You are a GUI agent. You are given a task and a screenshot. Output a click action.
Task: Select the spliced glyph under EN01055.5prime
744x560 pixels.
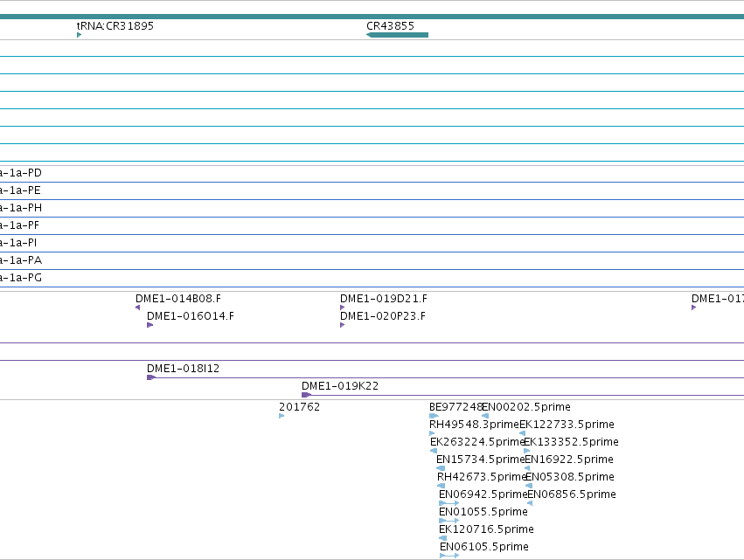tap(448, 521)
